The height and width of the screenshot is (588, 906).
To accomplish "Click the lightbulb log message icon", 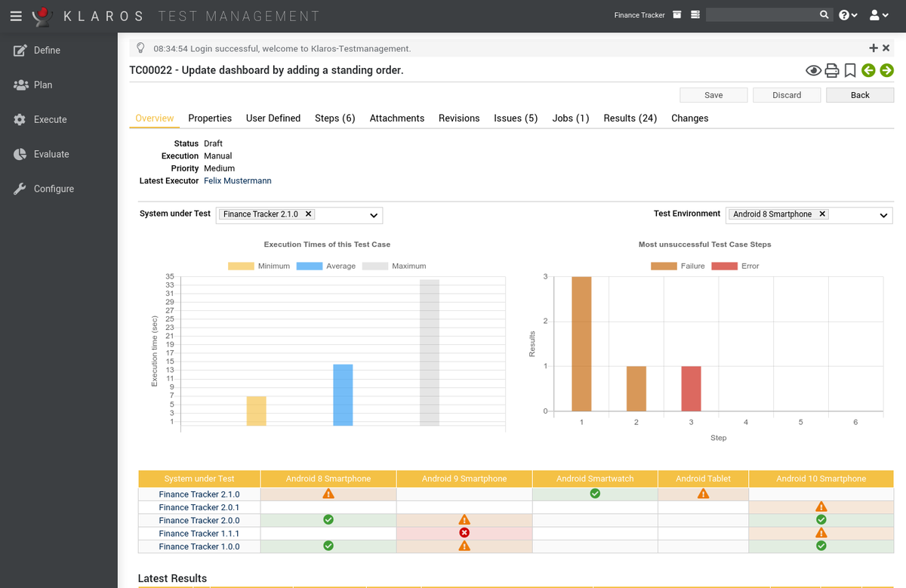I will click(x=140, y=48).
